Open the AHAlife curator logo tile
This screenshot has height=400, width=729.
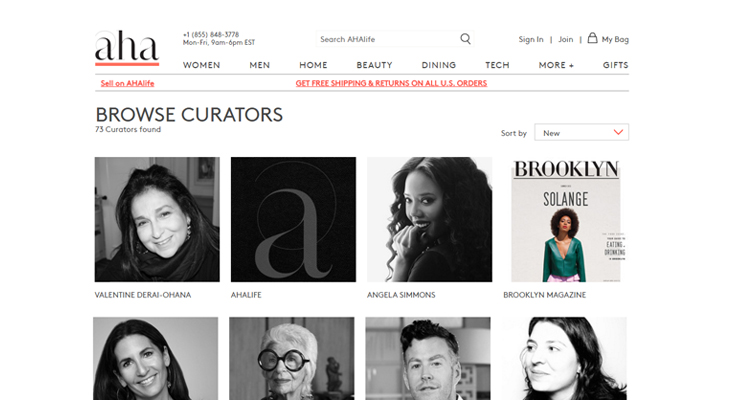[x=293, y=219]
